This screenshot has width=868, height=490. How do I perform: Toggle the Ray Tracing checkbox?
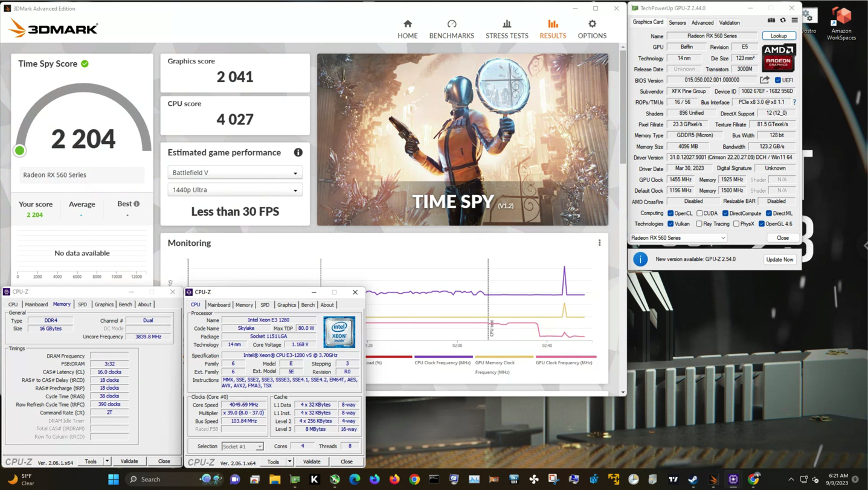point(699,224)
